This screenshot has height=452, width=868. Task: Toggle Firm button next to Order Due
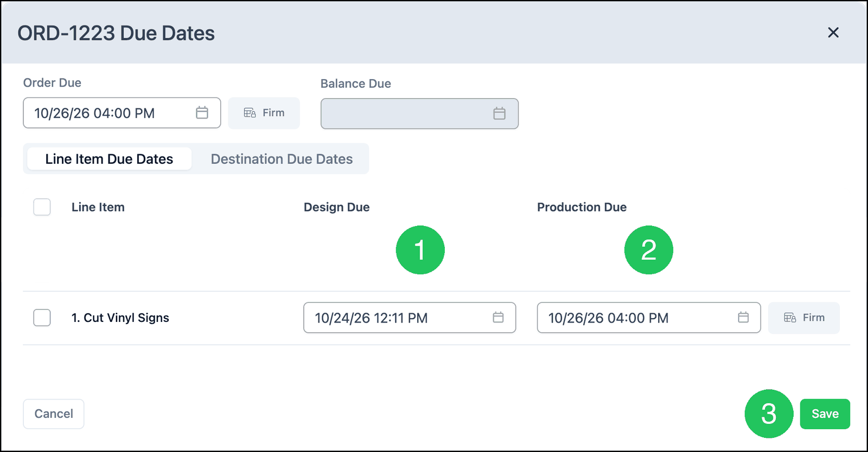pos(264,113)
